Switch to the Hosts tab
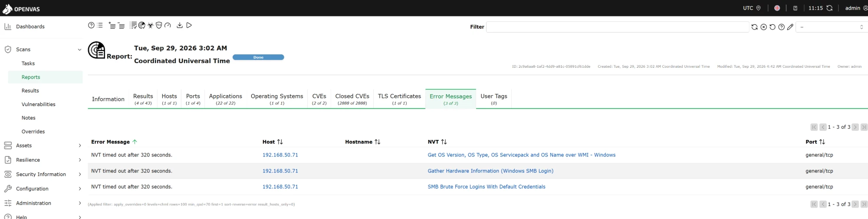Screen dimensions: 868x219 (x=169, y=99)
